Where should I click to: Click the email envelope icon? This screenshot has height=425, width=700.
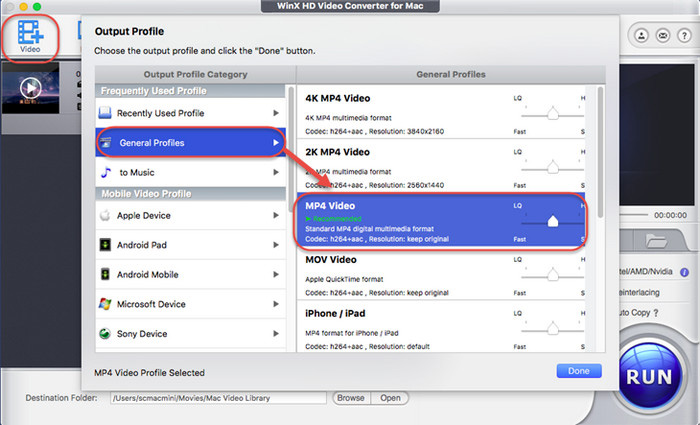click(x=662, y=36)
